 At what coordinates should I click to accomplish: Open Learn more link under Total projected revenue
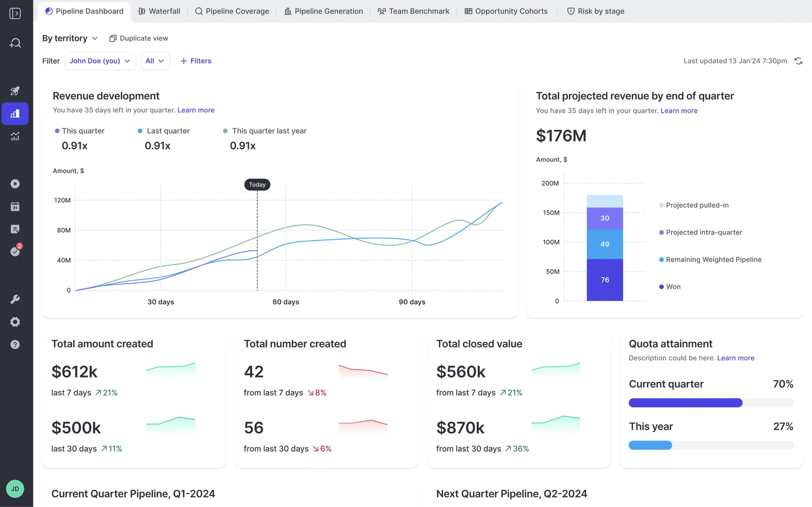click(x=679, y=111)
